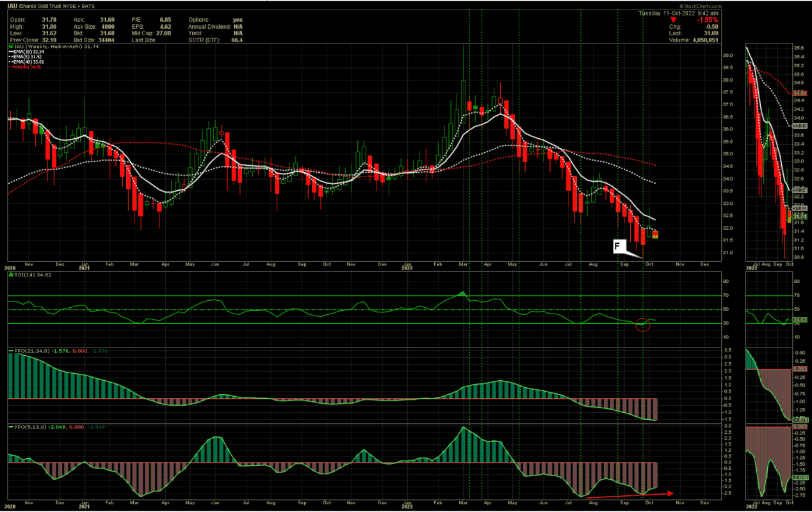Image resolution: width=812 pixels, height=512 pixels.
Task: Click the Annual Dividend label
Action: pyautogui.click(x=209, y=27)
